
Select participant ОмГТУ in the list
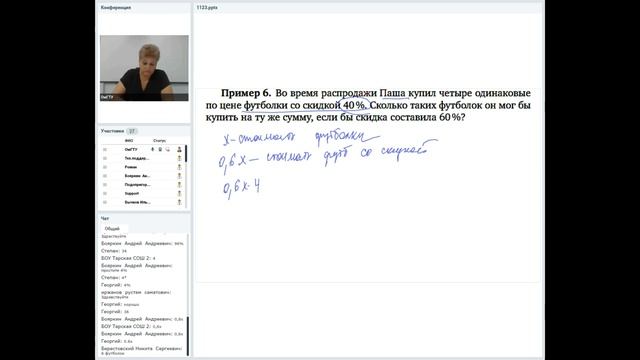click(x=131, y=149)
